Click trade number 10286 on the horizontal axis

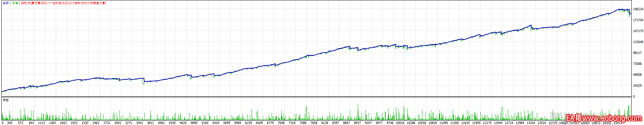pos(411,123)
